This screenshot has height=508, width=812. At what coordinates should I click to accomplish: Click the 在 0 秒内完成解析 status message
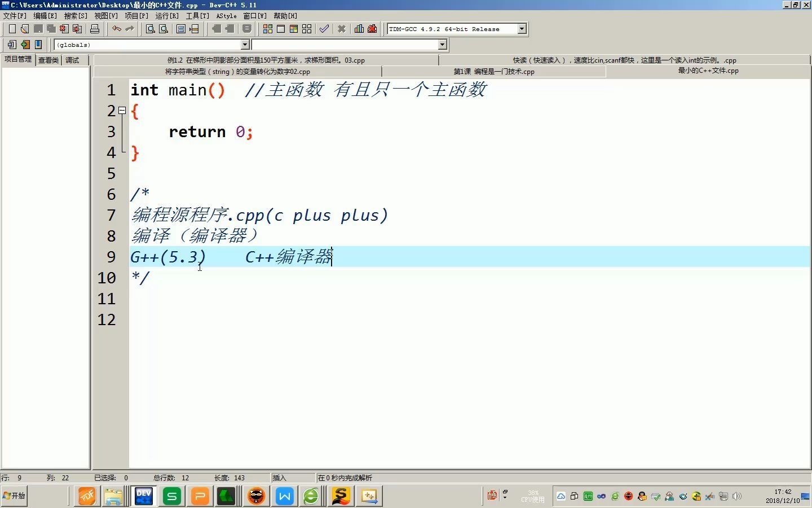point(345,478)
